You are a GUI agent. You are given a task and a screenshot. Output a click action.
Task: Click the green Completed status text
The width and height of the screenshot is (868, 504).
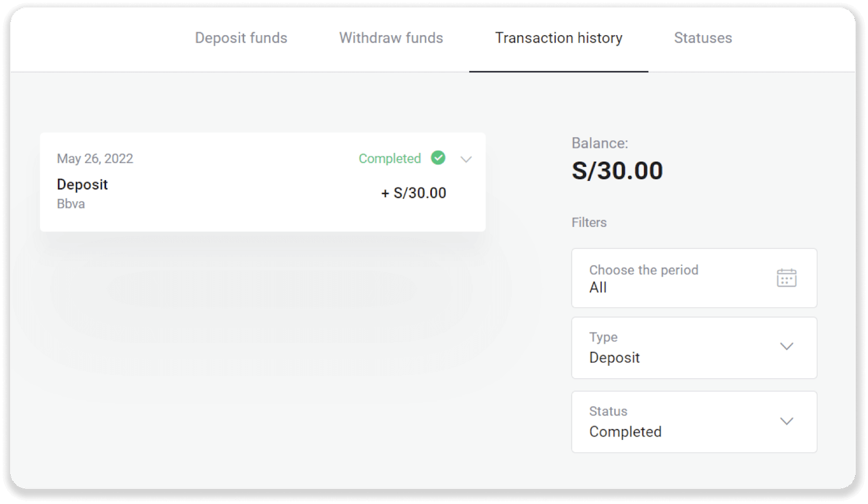pyautogui.click(x=390, y=158)
